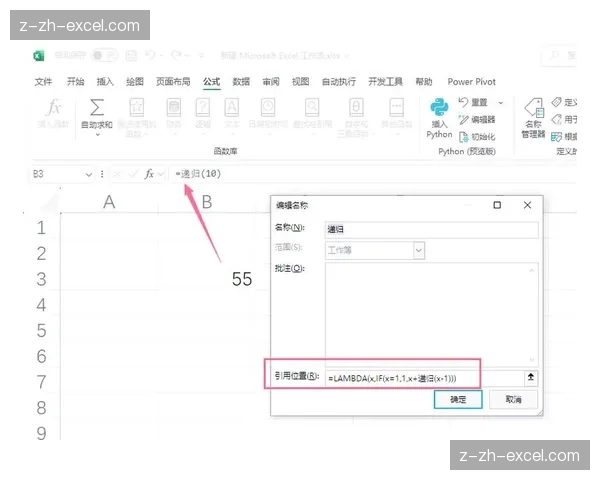Open the search box in title bar
The height and width of the screenshot is (480, 600).
560,56
